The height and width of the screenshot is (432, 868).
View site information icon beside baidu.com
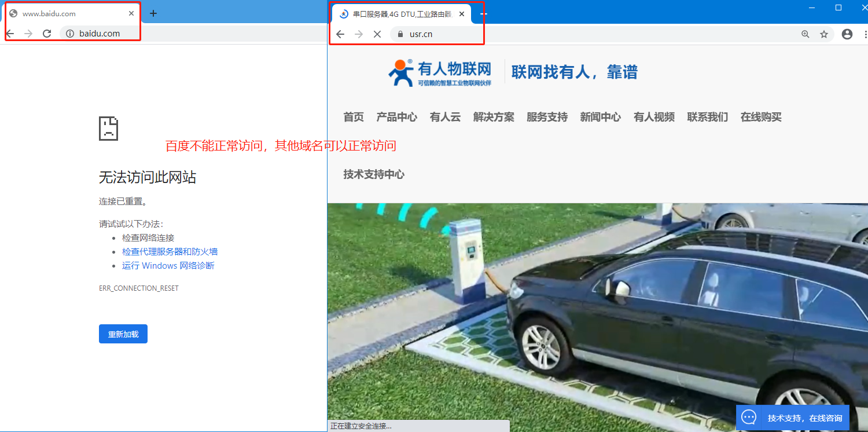pos(70,34)
